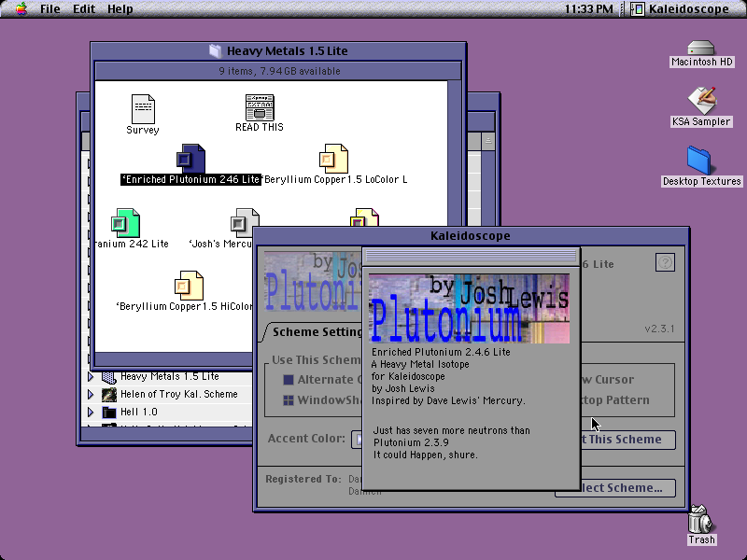Open the File menu
This screenshot has width=747, height=560.
pyautogui.click(x=50, y=8)
